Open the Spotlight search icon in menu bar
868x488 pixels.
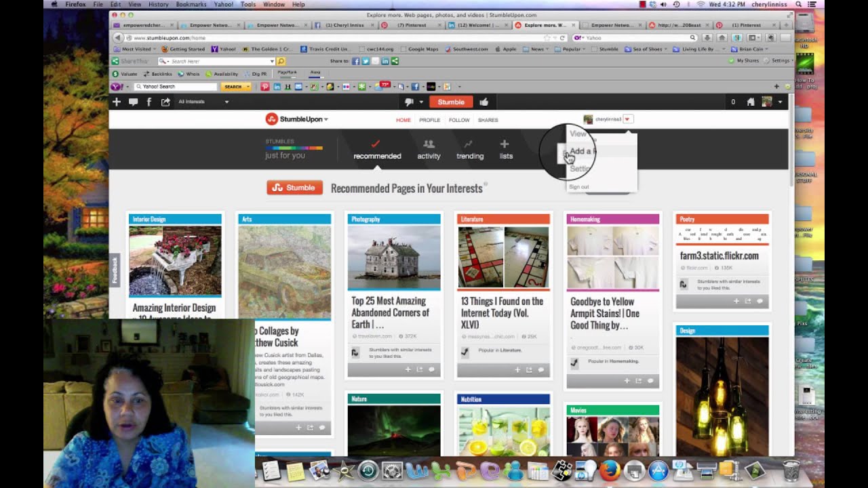click(x=799, y=4)
